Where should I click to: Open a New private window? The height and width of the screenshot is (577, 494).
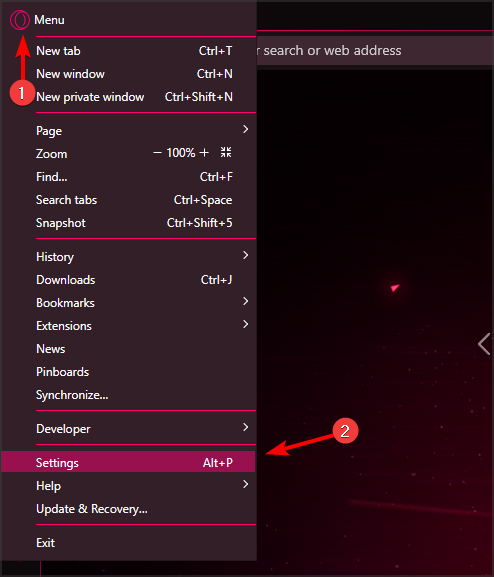click(x=128, y=97)
